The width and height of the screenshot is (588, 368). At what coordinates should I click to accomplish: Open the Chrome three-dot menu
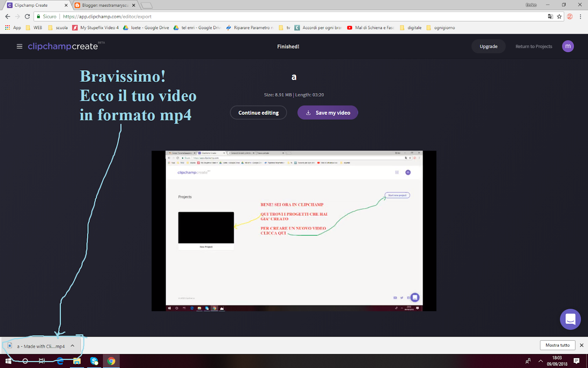[581, 17]
